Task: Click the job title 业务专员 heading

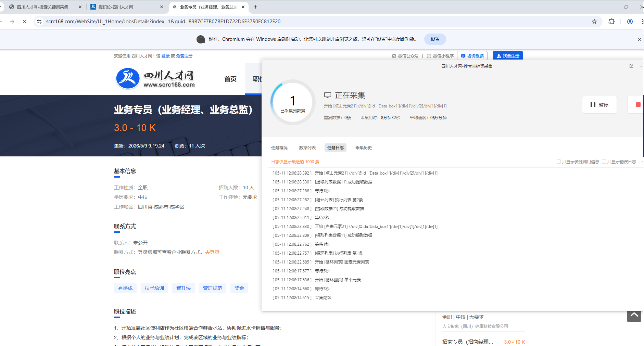Action: coord(183,110)
